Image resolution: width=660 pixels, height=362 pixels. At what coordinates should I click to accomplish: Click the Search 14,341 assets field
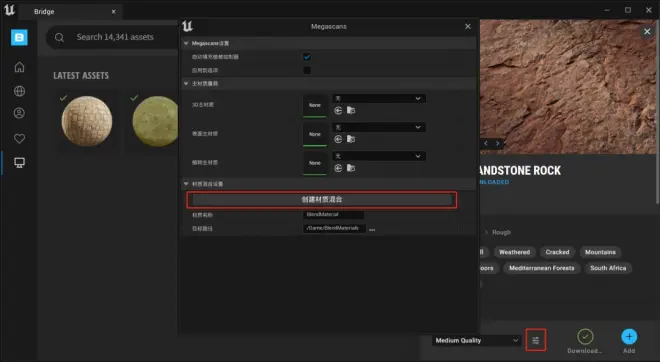tap(115, 37)
